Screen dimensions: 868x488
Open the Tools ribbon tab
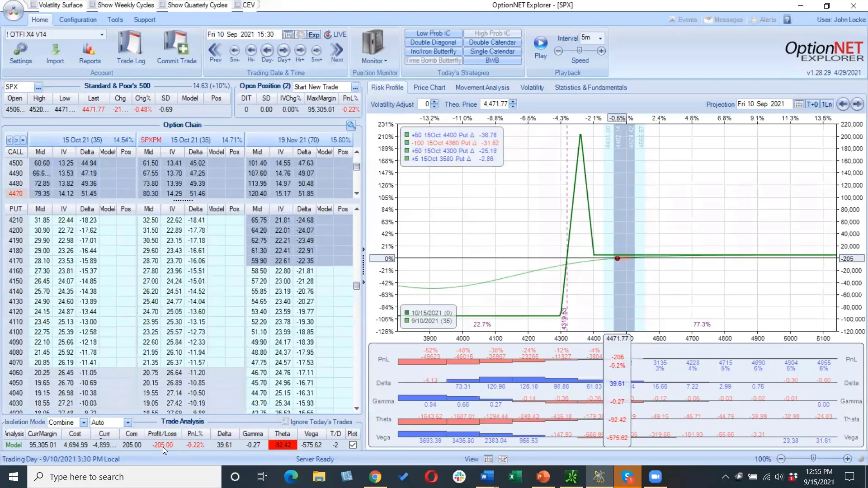pyautogui.click(x=115, y=20)
